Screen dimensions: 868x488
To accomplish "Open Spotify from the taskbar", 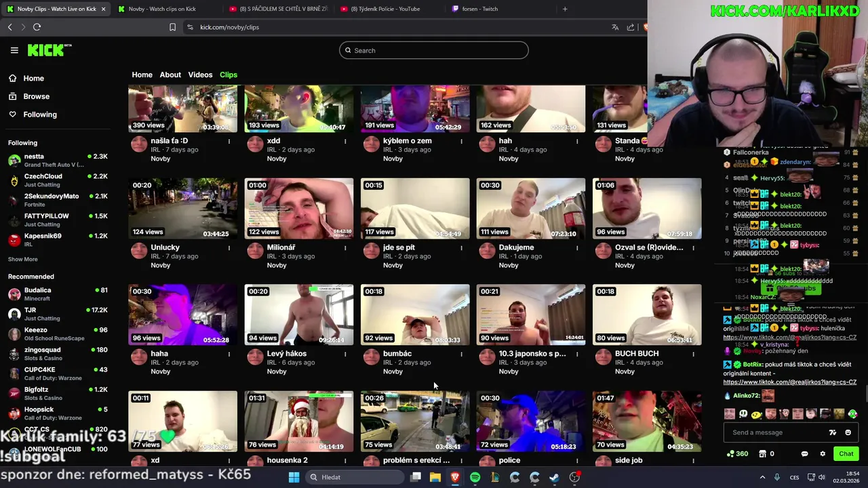I will 475,477.
